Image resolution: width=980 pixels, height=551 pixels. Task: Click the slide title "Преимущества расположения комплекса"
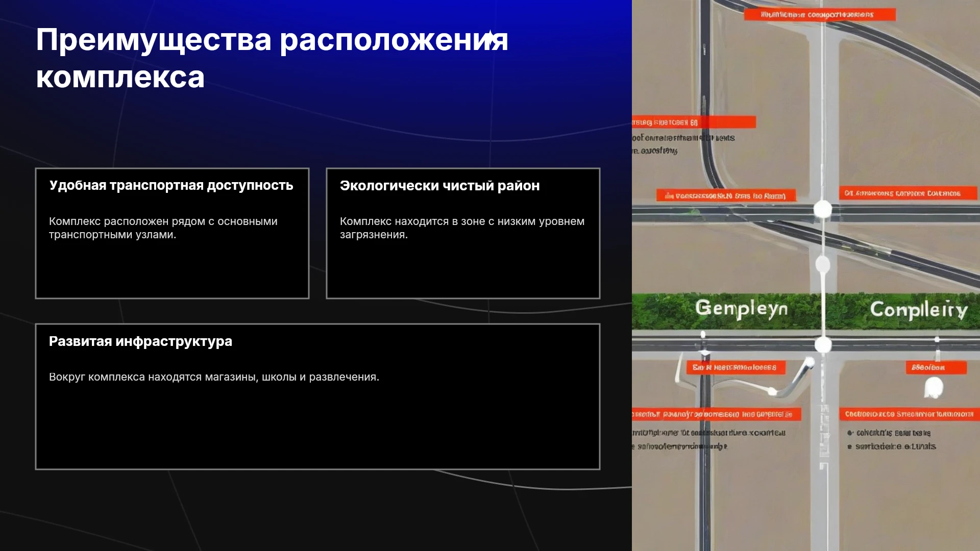tap(272, 58)
